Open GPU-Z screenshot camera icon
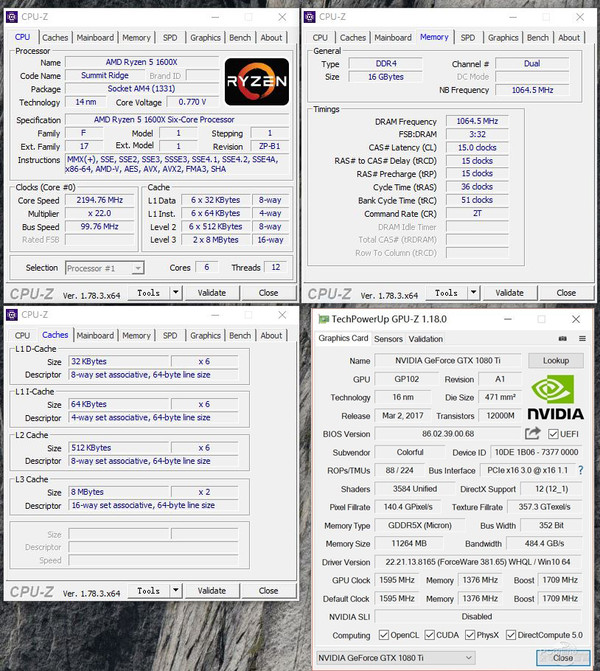The height and width of the screenshot is (671, 600). (563, 338)
